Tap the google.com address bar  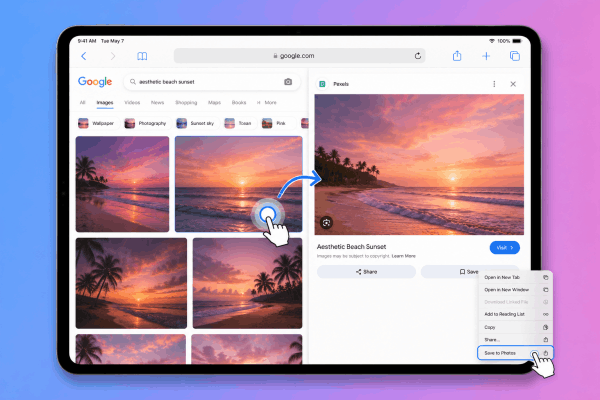click(300, 56)
